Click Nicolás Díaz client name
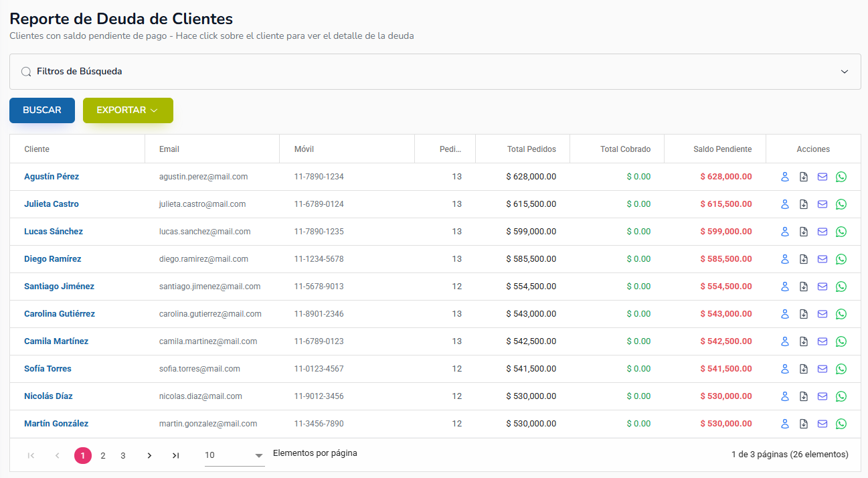Image resolution: width=868 pixels, height=478 pixels. (x=48, y=396)
